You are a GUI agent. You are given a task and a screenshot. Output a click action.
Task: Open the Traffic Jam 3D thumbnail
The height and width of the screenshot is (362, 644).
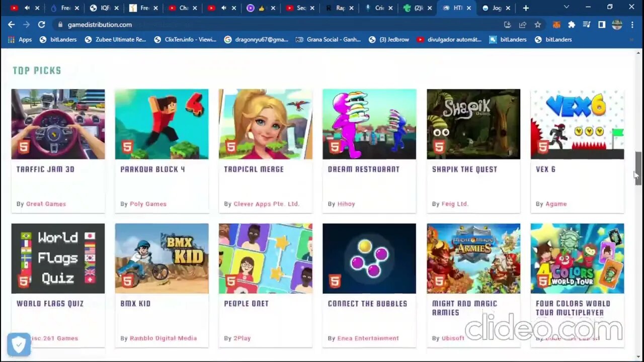pos(58,124)
